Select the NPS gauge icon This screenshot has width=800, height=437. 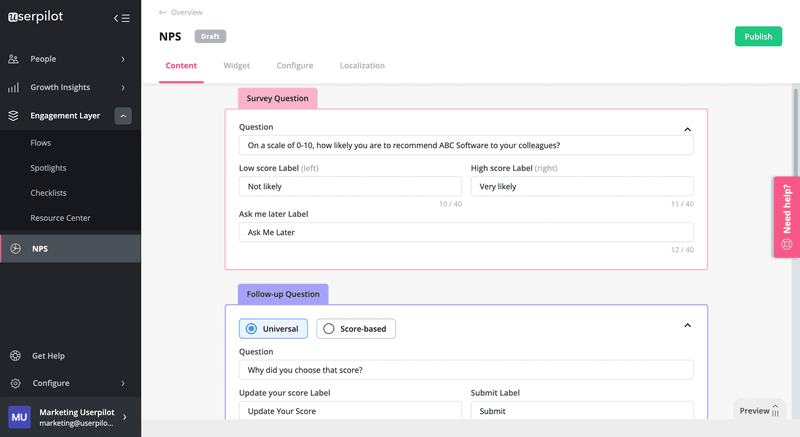[15, 249]
